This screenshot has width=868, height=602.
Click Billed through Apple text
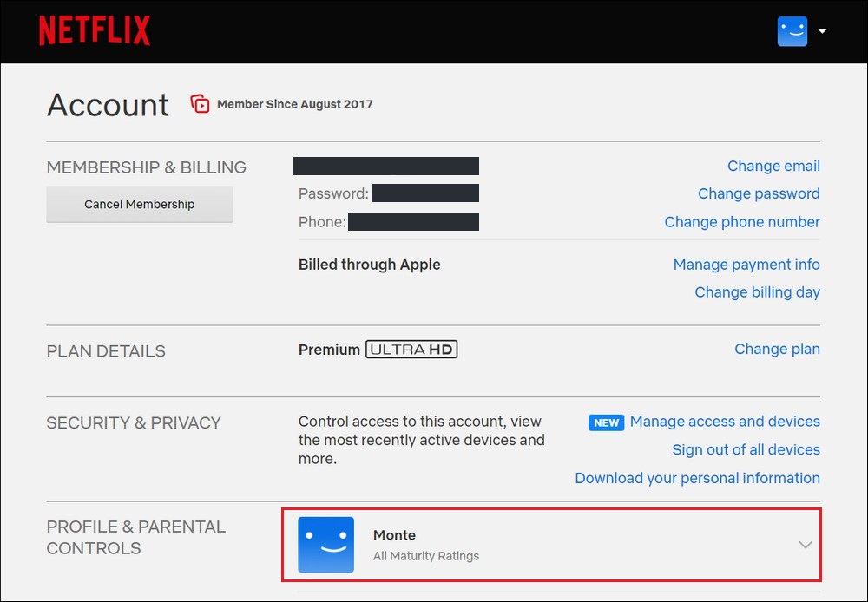[369, 265]
